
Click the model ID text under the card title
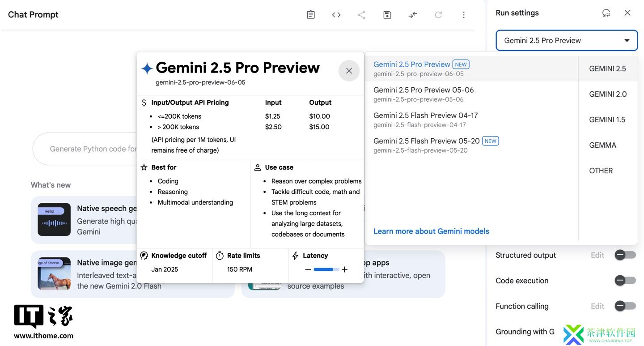tap(200, 82)
